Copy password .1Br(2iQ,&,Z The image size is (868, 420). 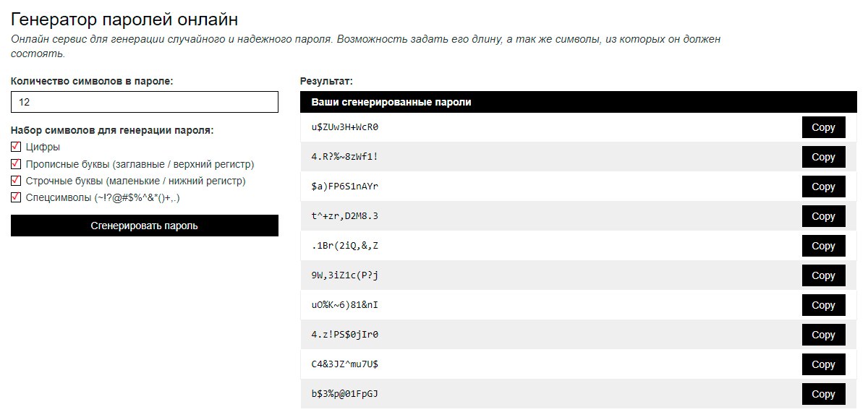(823, 246)
